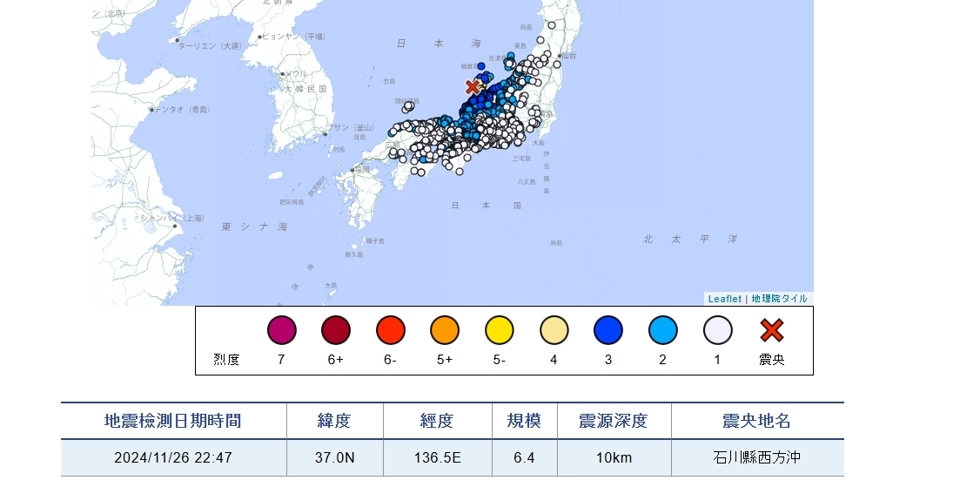Click the red X 震央 legend icon

[x=772, y=330]
